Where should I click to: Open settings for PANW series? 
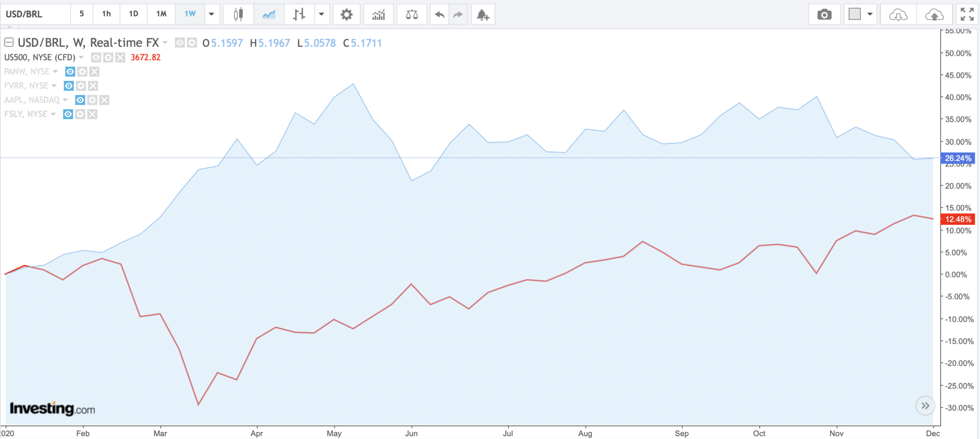point(82,72)
